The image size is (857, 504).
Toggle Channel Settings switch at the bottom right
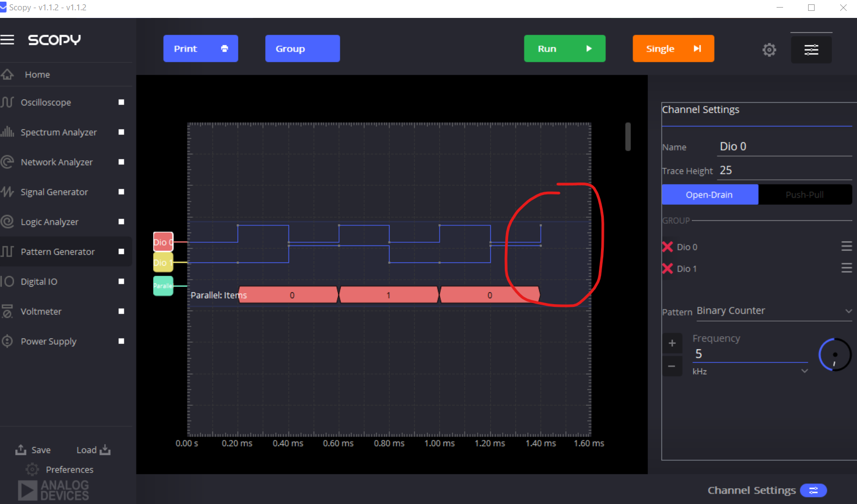(x=814, y=490)
